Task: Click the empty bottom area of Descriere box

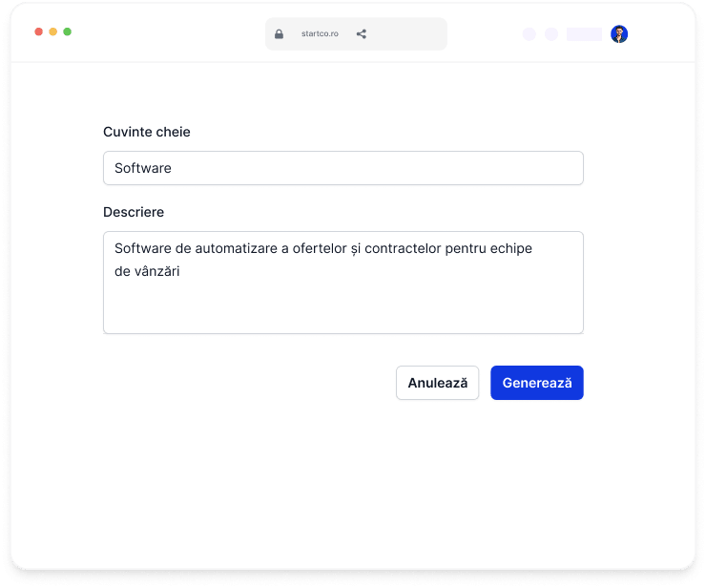Action: 343,308
